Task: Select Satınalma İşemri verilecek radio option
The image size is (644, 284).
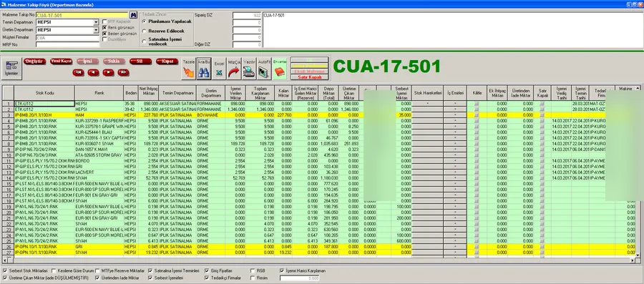Action: click(144, 41)
